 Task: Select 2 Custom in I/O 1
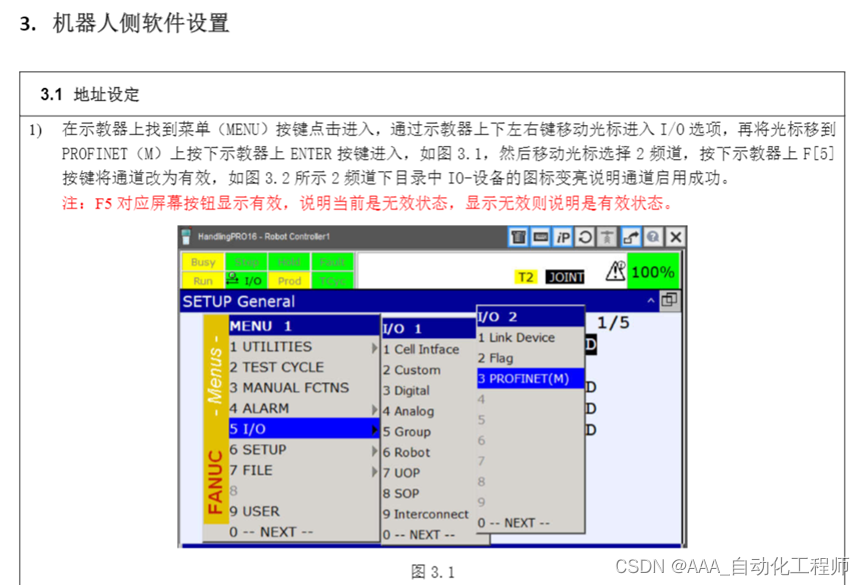coord(429,370)
